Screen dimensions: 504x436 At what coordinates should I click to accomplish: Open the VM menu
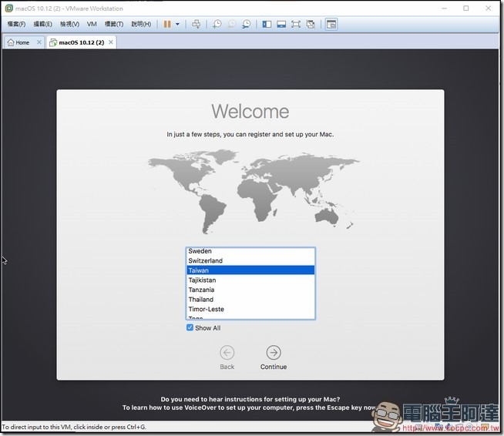coord(92,24)
